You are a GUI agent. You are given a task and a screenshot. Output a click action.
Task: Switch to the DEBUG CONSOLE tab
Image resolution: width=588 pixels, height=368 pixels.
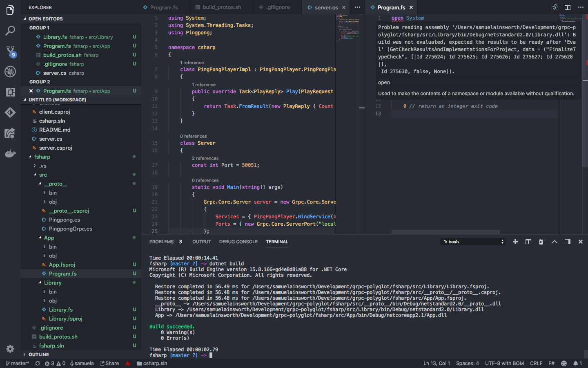click(238, 242)
